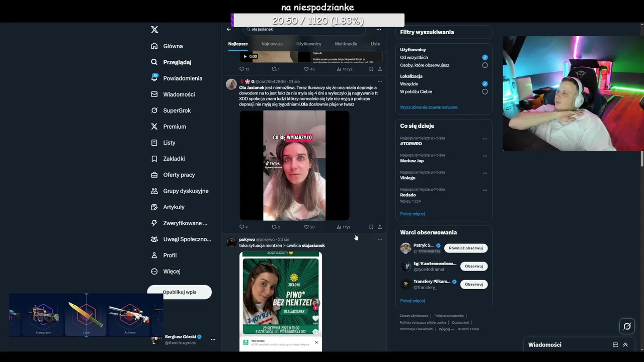Viewport: 644px width, 362px height.
Task: Open search options three-dot menu
Action: (379, 29)
